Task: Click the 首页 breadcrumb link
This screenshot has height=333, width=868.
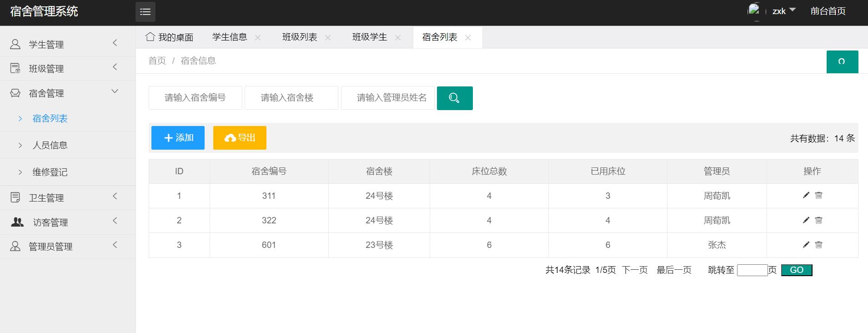Action: click(x=157, y=61)
